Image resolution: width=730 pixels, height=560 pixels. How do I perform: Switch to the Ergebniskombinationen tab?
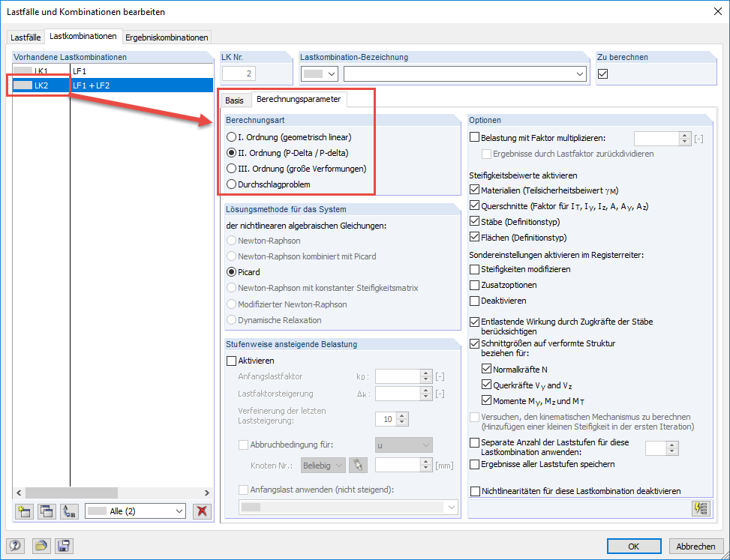pyautogui.click(x=167, y=37)
